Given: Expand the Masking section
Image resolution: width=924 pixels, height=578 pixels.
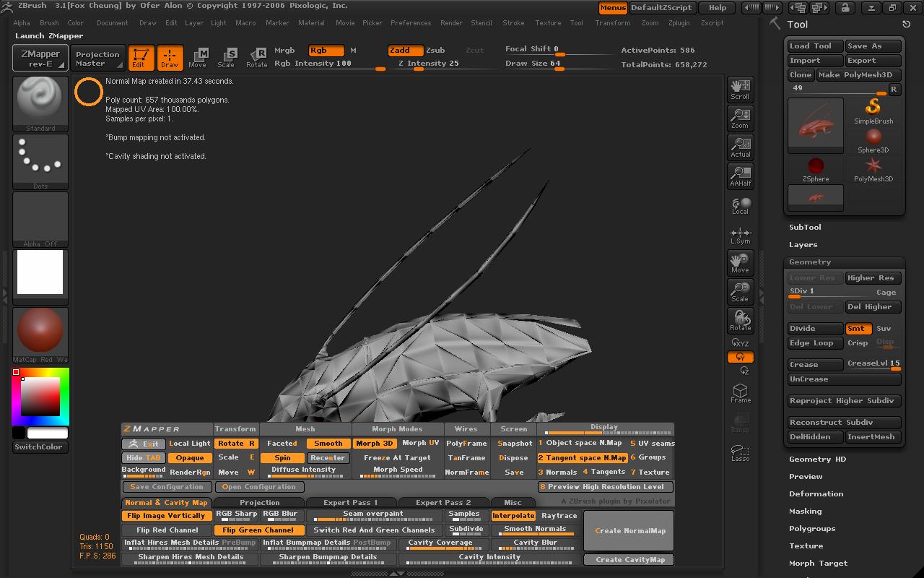Looking at the screenshot, I should pos(806,512).
